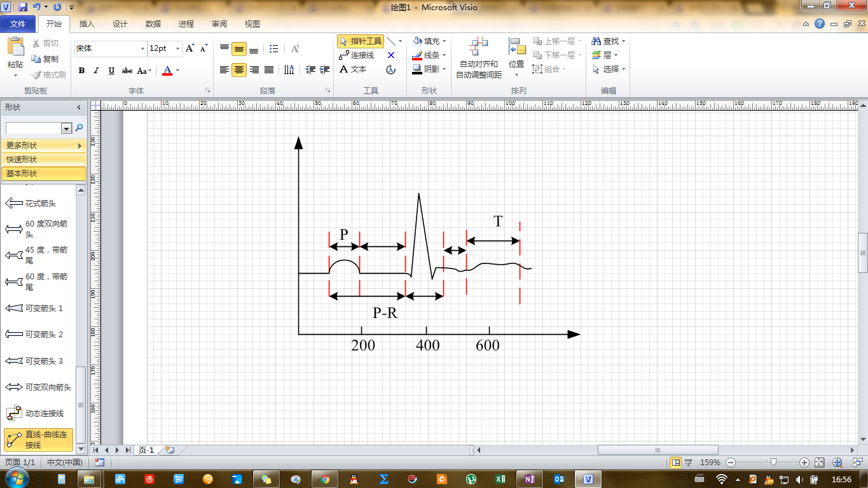
Task: Switch to the Data (数据) tab
Action: [x=153, y=24]
